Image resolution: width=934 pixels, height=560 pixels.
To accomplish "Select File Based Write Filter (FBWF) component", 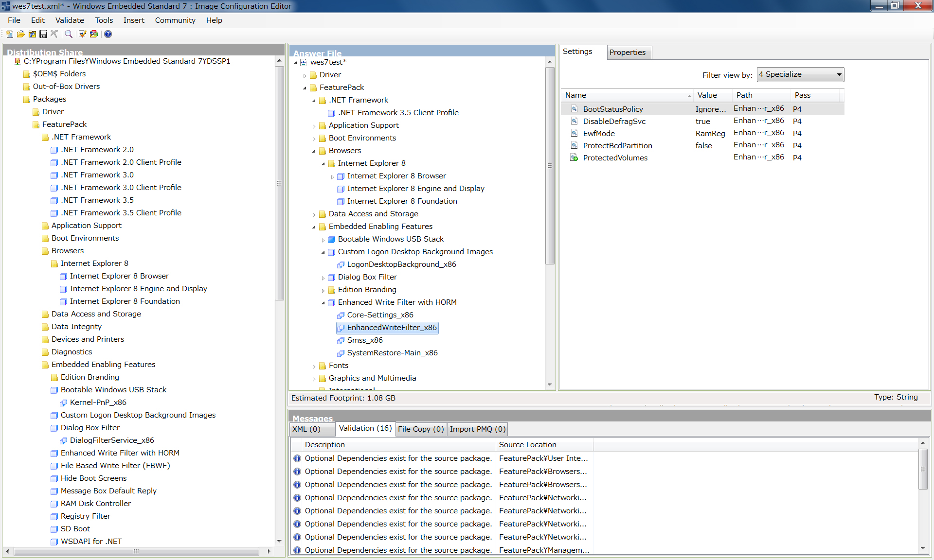I will point(115,466).
